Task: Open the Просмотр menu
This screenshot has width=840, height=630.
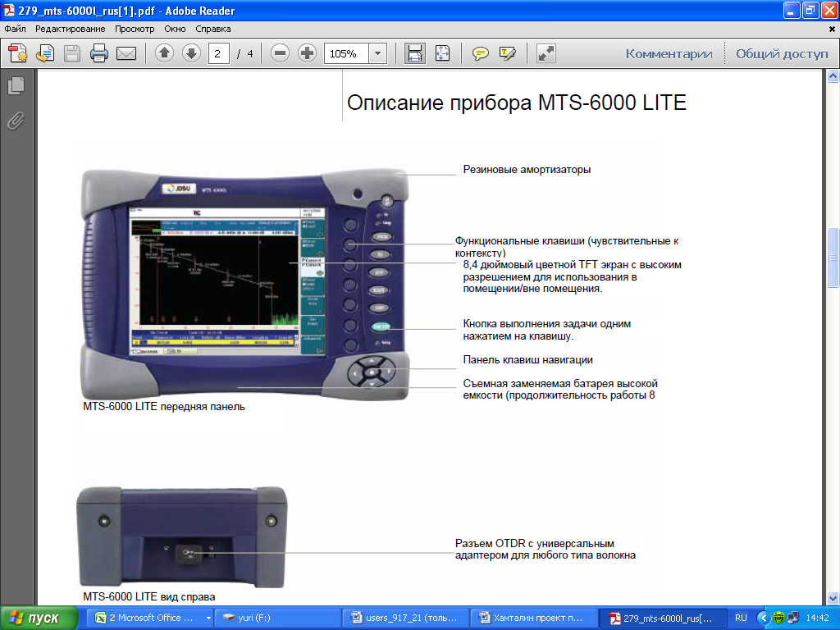Action: pyautogui.click(x=135, y=29)
